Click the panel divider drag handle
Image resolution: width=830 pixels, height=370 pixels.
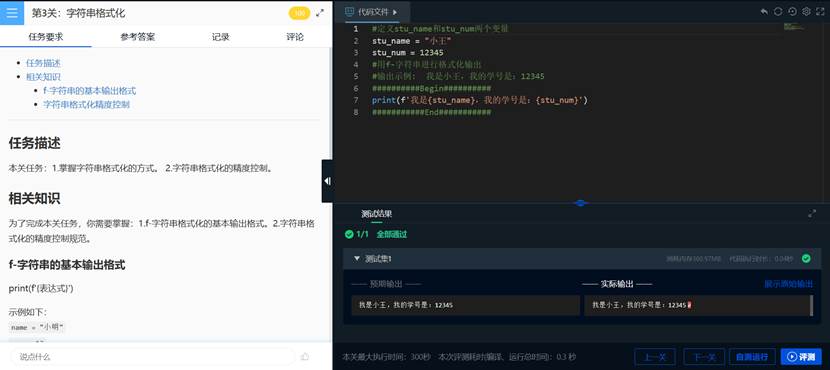[581, 203]
